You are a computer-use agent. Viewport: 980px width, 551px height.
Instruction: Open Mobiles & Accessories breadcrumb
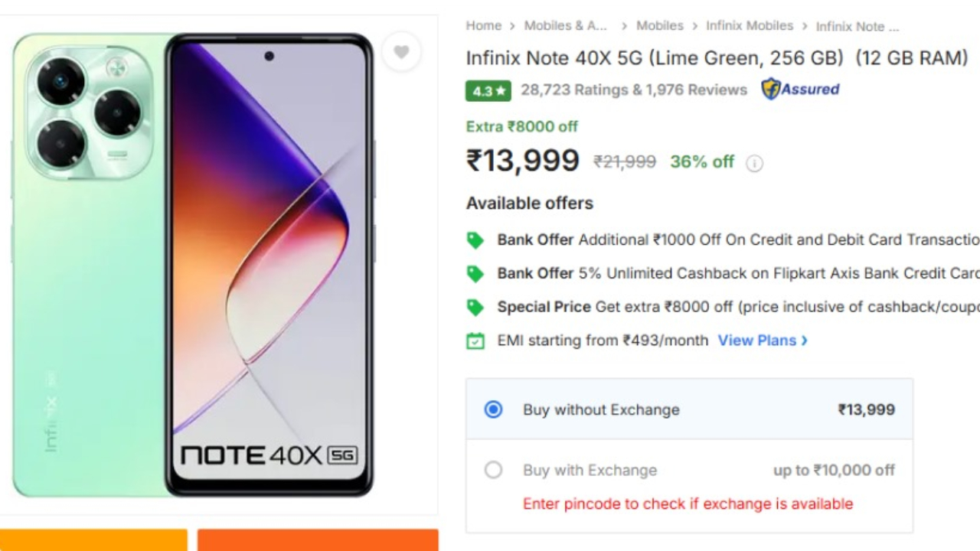565,26
